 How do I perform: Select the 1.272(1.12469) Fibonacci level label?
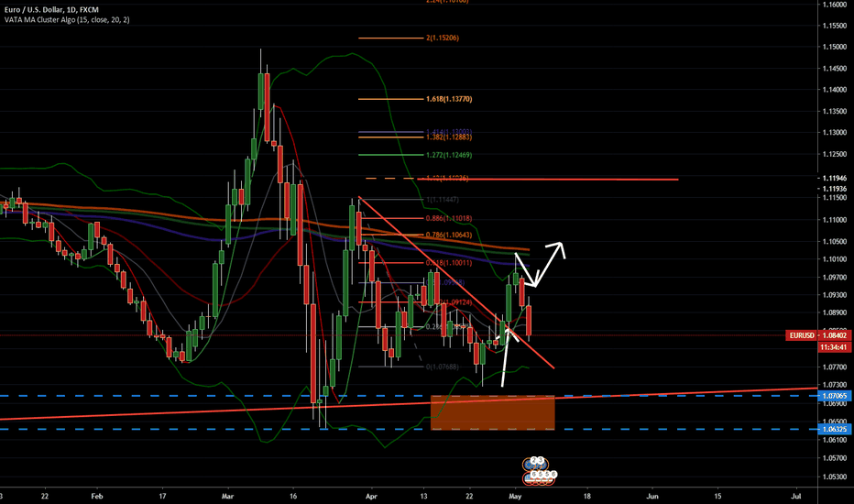tap(449, 155)
